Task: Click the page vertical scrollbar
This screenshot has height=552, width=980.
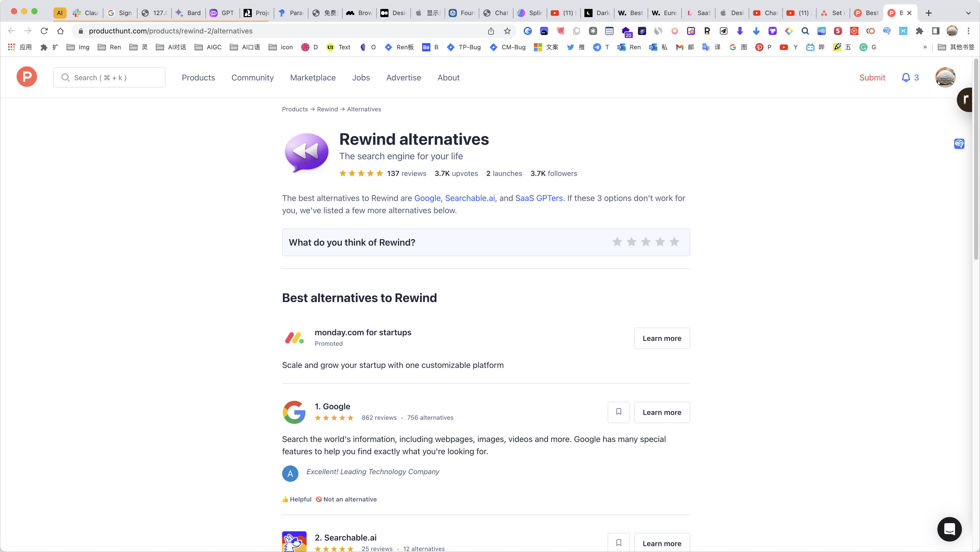Action: (x=976, y=160)
